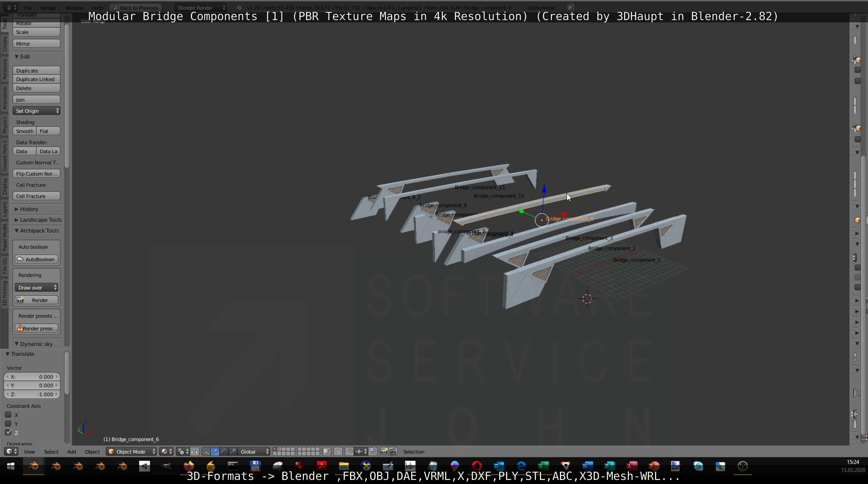The width and height of the screenshot is (868, 484).
Task: Open OBS Studio from the taskbar
Action: 743,466
